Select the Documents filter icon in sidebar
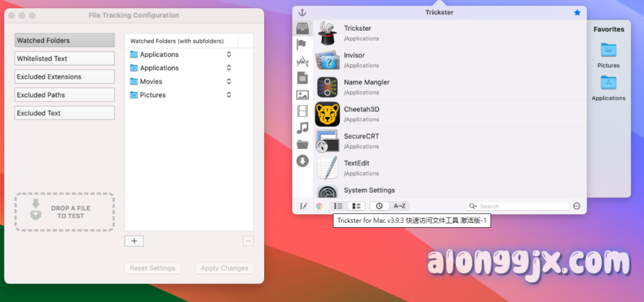 303,78
